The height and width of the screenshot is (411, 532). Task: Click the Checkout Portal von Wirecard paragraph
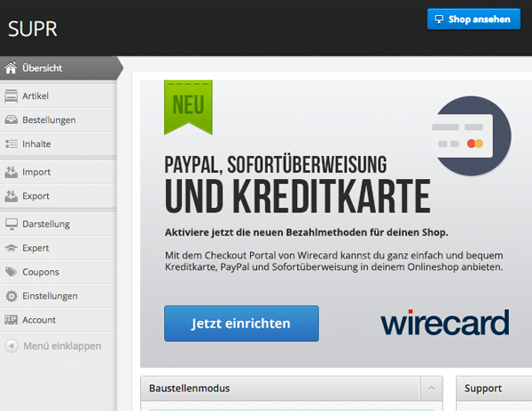[x=334, y=261]
